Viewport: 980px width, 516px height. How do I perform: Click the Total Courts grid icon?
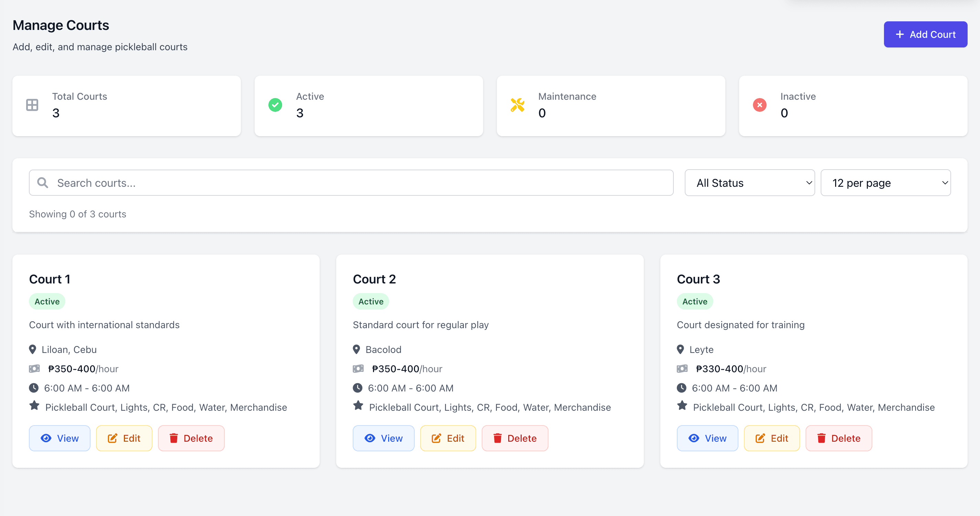pos(32,105)
